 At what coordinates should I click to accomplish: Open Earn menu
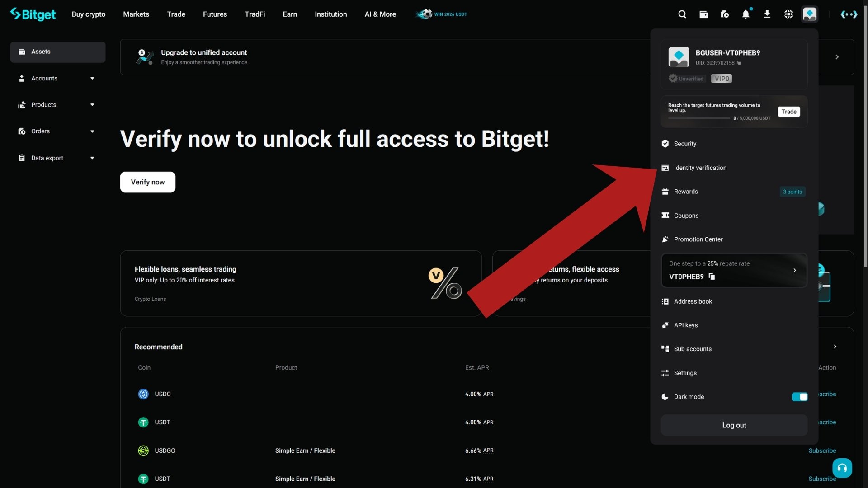(x=290, y=14)
